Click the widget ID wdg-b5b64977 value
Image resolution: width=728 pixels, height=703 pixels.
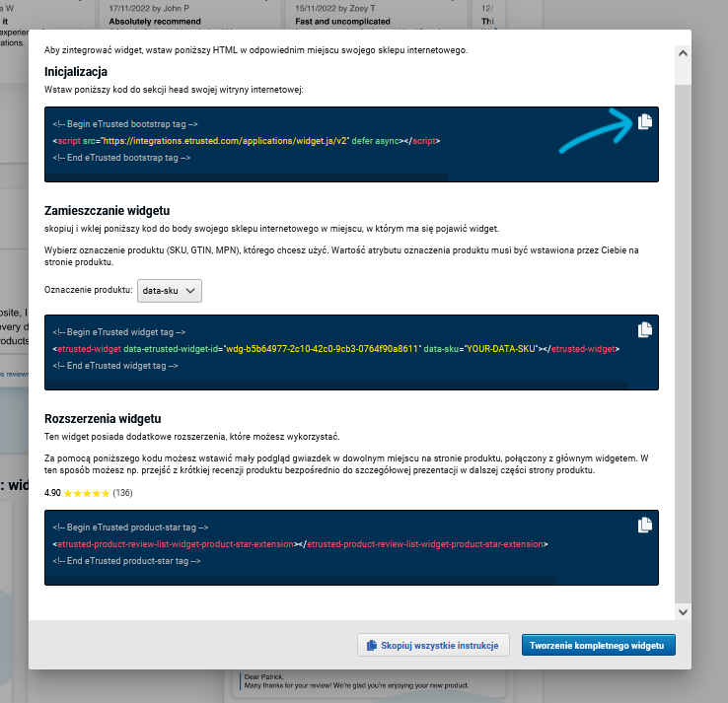tap(323, 348)
